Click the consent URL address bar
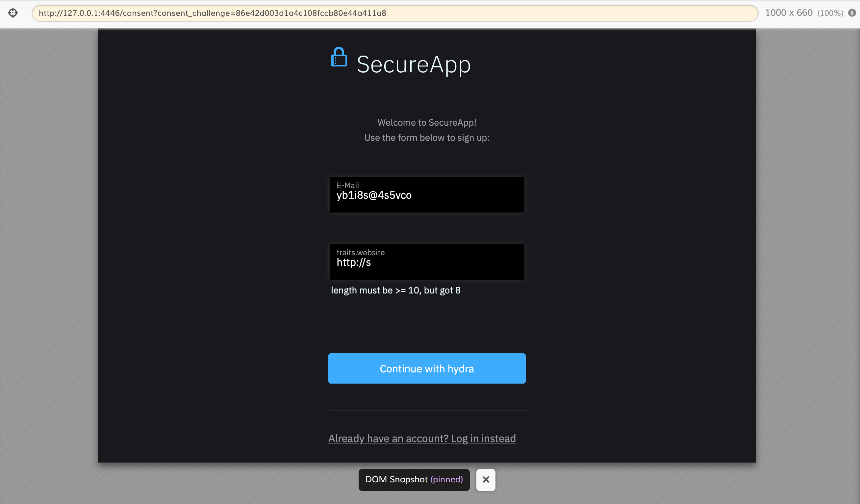Image resolution: width=860 pixels, height=504 pixels. pos(395,13)
